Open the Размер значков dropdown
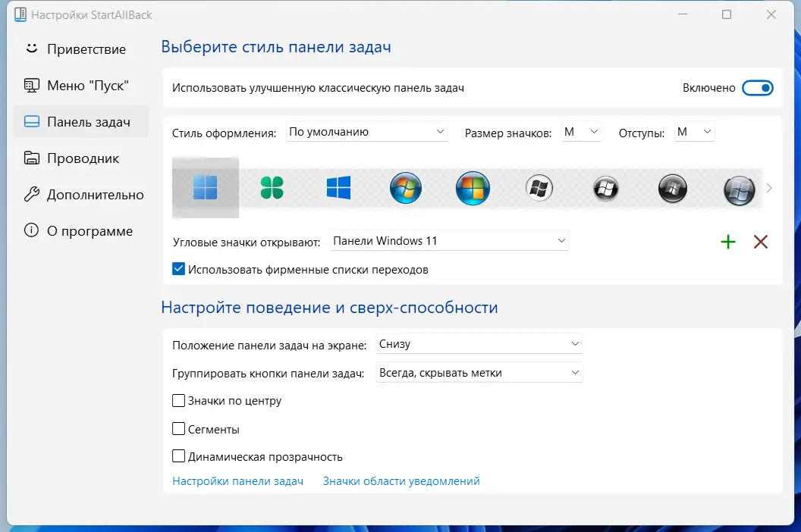Screen dimensions: 801x532 click(x=581, y=131)
